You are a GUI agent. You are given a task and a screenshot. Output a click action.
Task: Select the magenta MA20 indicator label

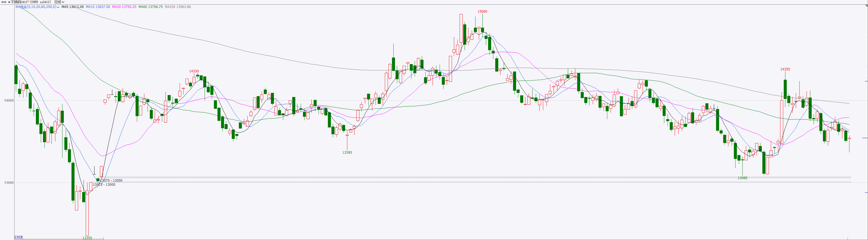pos(124,7)
